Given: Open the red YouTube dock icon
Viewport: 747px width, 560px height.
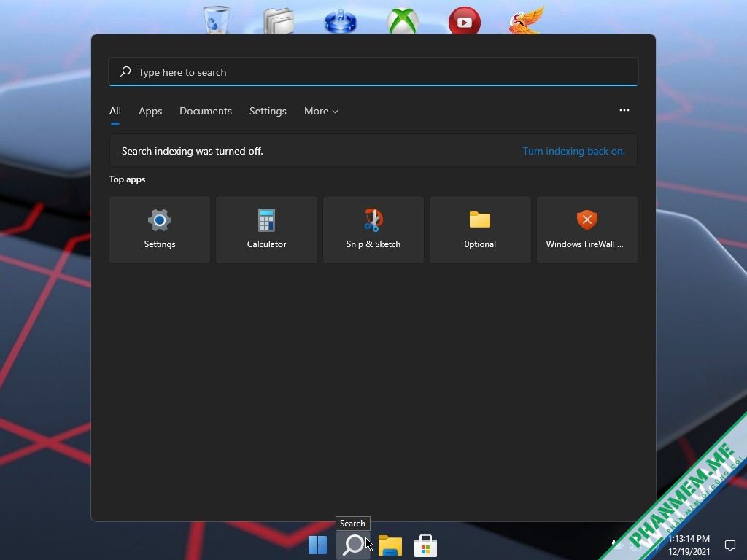Looking at the screenshot, I should click(x=465, y=21).
